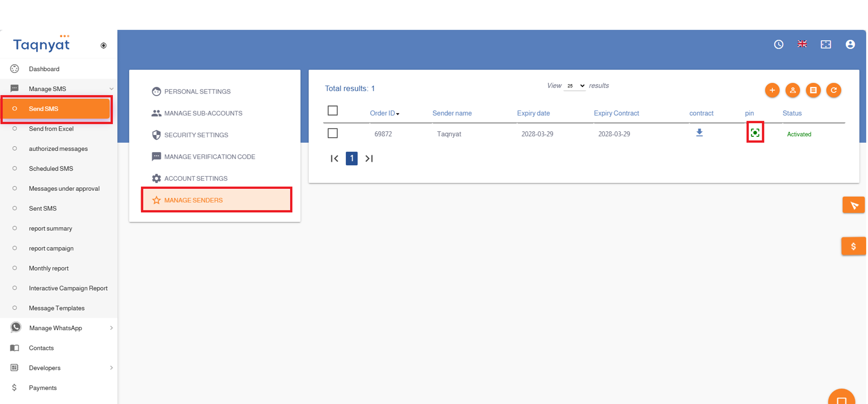Click order ID 69872 cell

click(383, 134)
